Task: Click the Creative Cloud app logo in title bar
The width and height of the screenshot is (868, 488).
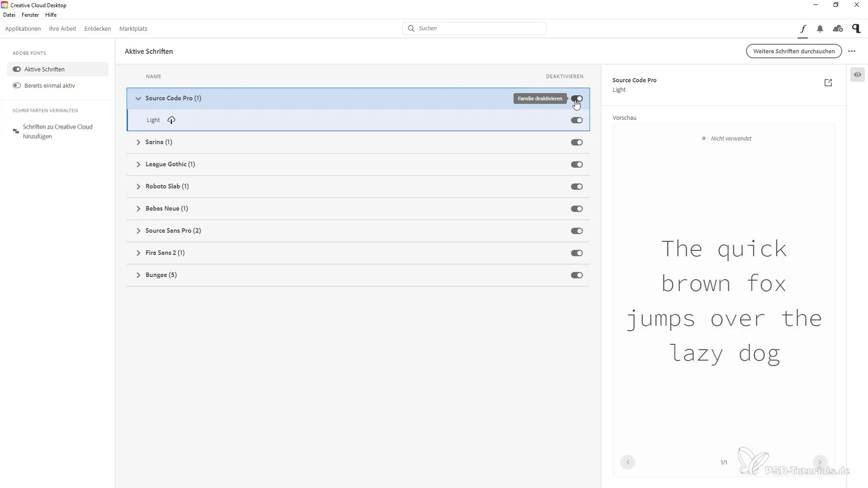Action: coord(5,5)
